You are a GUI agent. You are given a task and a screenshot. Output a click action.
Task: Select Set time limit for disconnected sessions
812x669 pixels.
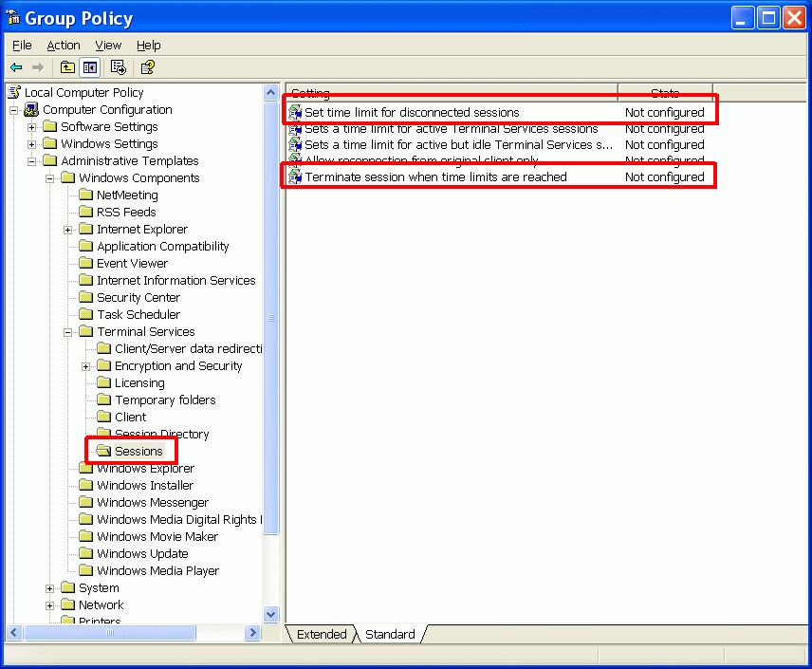point(412,113)
